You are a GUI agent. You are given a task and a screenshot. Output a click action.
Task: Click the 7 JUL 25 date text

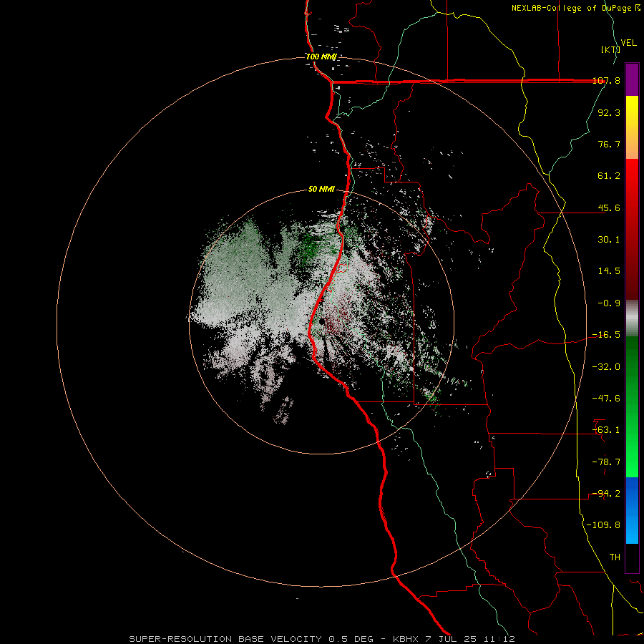click(451, 639)
